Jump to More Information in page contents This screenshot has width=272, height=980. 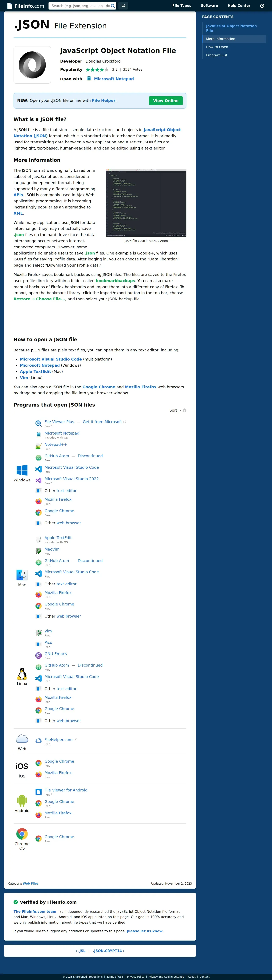(234, 39)
